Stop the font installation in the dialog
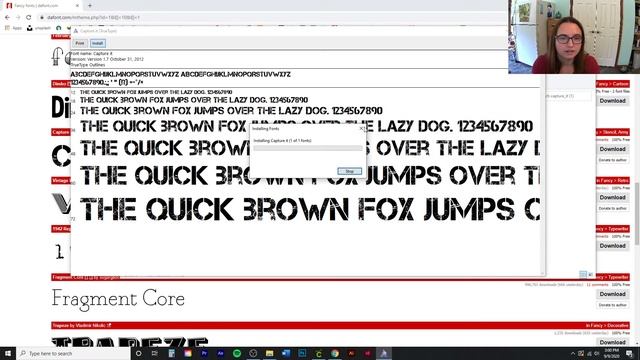 pos(349,171)
